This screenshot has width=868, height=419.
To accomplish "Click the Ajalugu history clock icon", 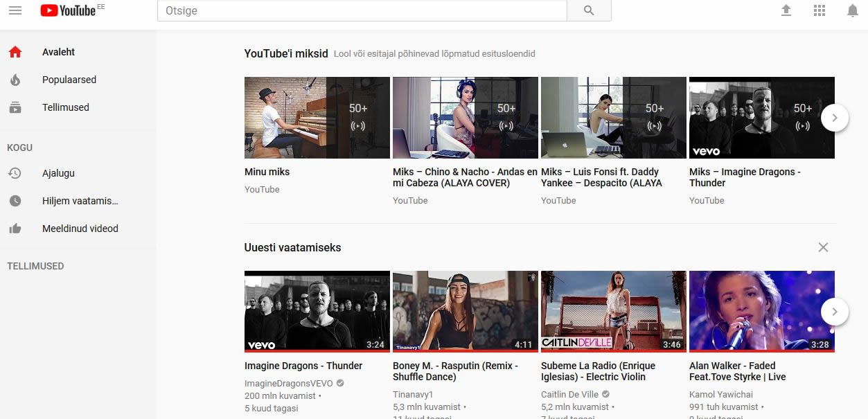I will [x=15, y=173].
